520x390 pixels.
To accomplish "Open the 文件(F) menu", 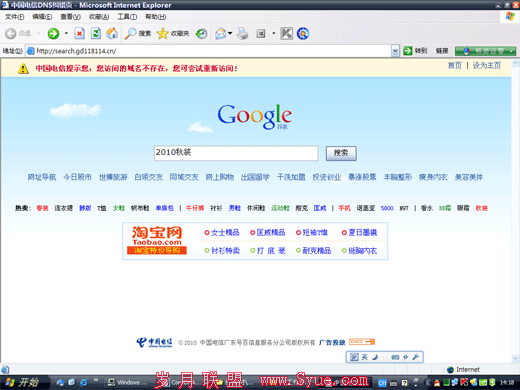I will pyautogui.click(x=14, y=17).
